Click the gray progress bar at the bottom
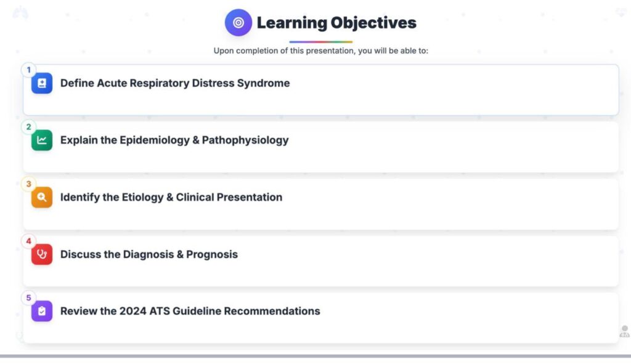The height and width of the screenshot is (364, 631). (x=315, y=356)
